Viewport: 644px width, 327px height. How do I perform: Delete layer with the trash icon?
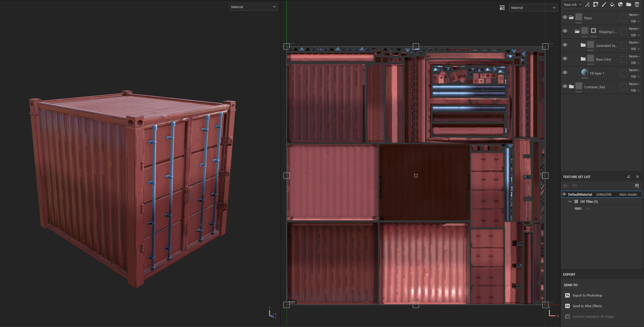pos(637,4)
